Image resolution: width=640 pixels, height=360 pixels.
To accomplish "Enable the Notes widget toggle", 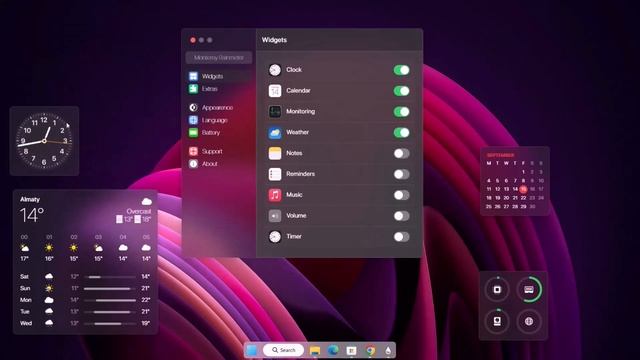I will coord(402,153).
